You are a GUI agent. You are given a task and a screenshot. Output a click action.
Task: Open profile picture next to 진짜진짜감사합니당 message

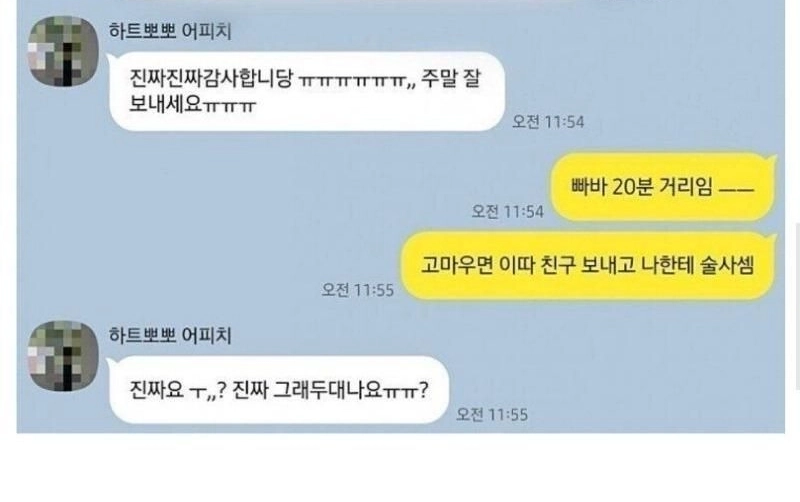tap(63, 51)
